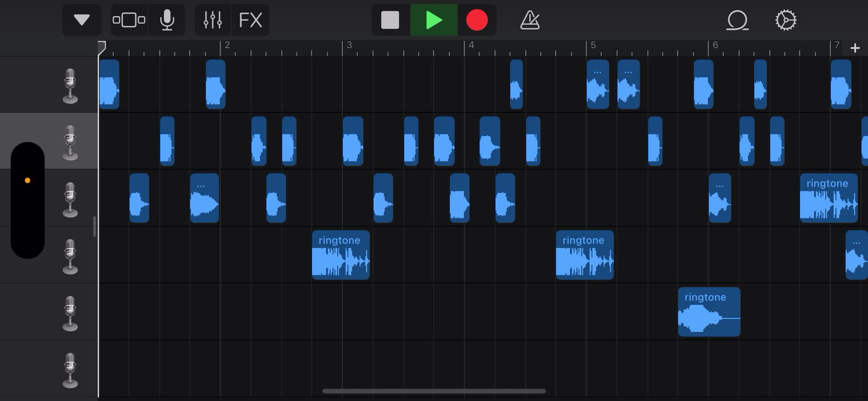
Task: Tap bar 7 on the ruler
Action: point(837,45)
